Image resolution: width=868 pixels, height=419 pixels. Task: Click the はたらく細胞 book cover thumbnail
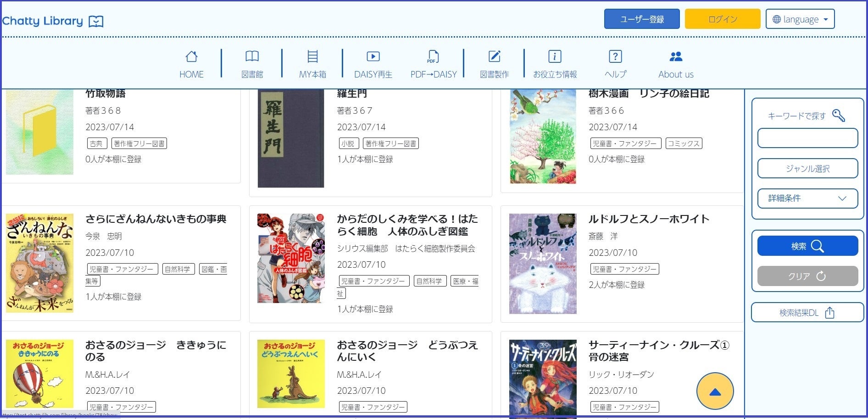click(x=291, y=258)
